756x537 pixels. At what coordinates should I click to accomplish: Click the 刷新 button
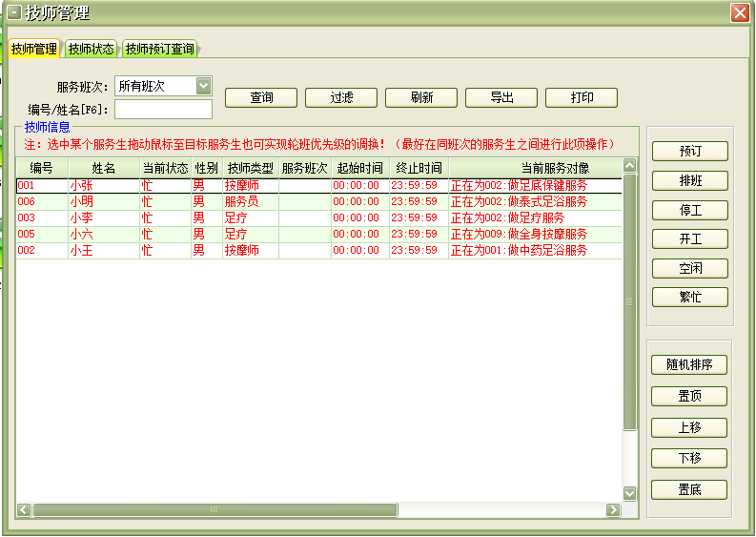click(x=421, y=97)
